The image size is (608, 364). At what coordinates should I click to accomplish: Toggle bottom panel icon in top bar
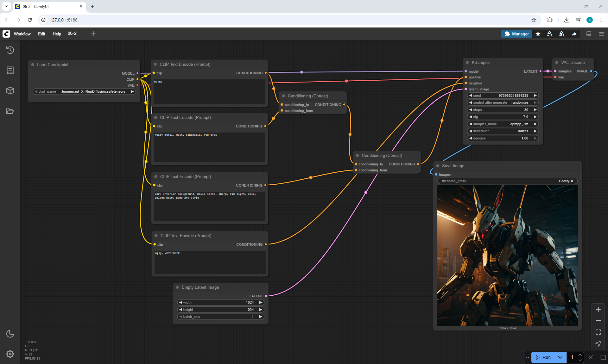coord(589,34)
